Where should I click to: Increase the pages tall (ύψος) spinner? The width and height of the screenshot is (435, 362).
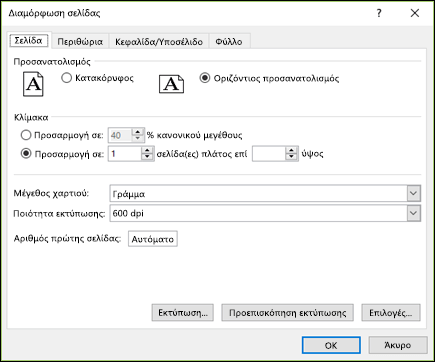[x=291, y=151]
